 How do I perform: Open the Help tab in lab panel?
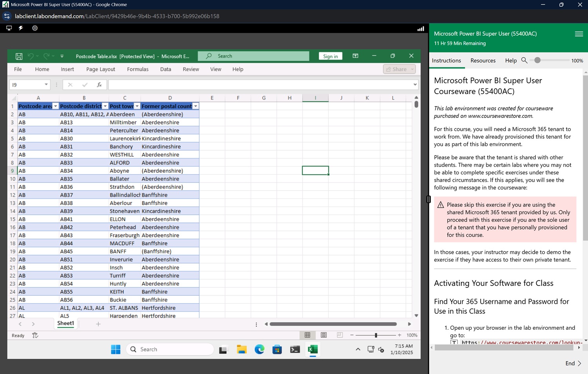point(511,60)
